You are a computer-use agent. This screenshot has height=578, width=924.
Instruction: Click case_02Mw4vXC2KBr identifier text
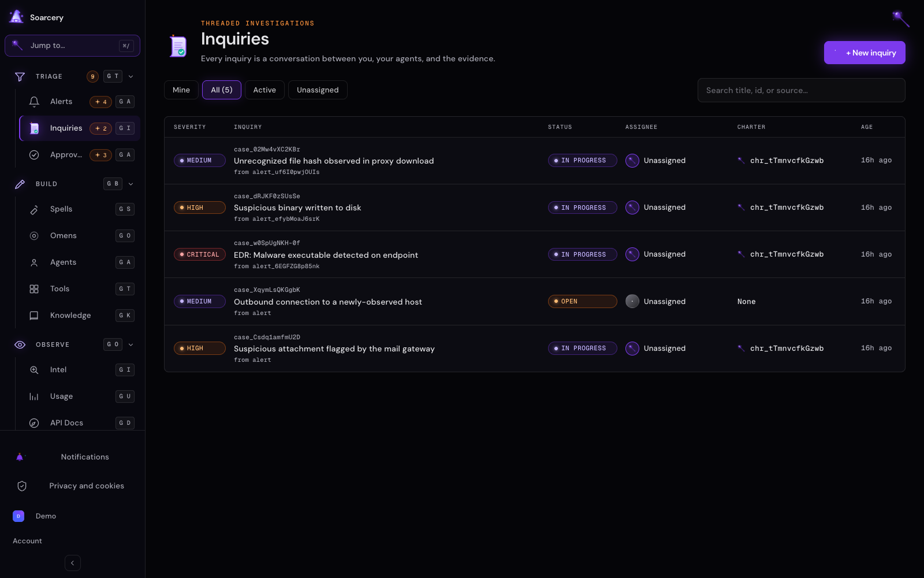coord(267,150)
